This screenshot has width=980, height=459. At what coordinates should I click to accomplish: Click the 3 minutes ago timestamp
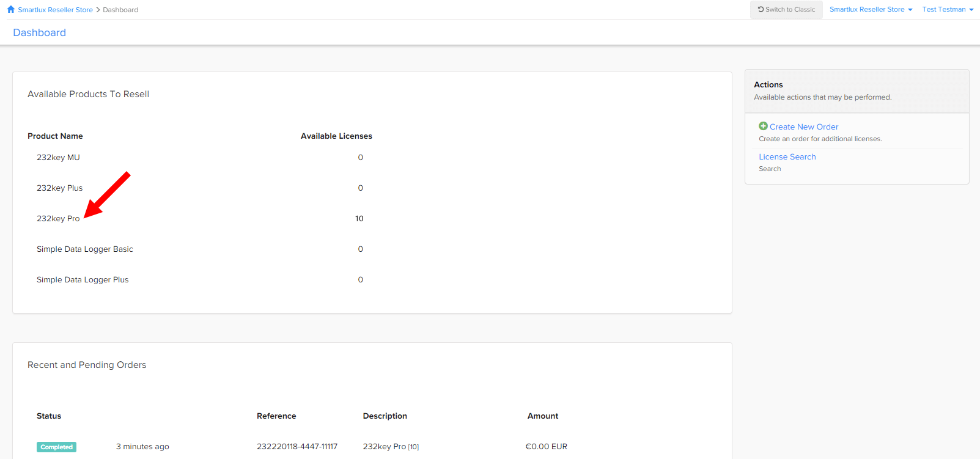142,446
